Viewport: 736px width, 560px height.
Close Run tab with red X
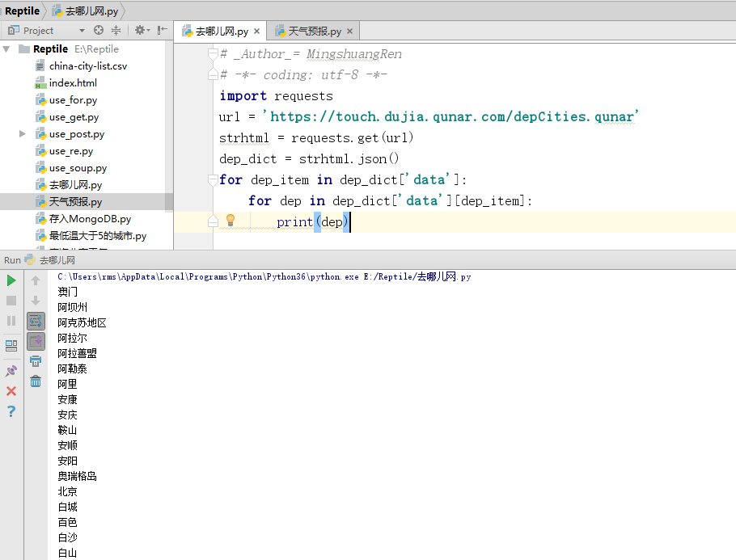11,391
